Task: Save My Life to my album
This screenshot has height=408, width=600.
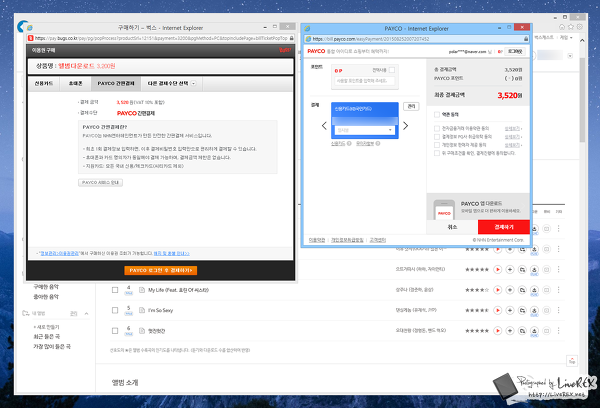Action: tap(522, 290)
